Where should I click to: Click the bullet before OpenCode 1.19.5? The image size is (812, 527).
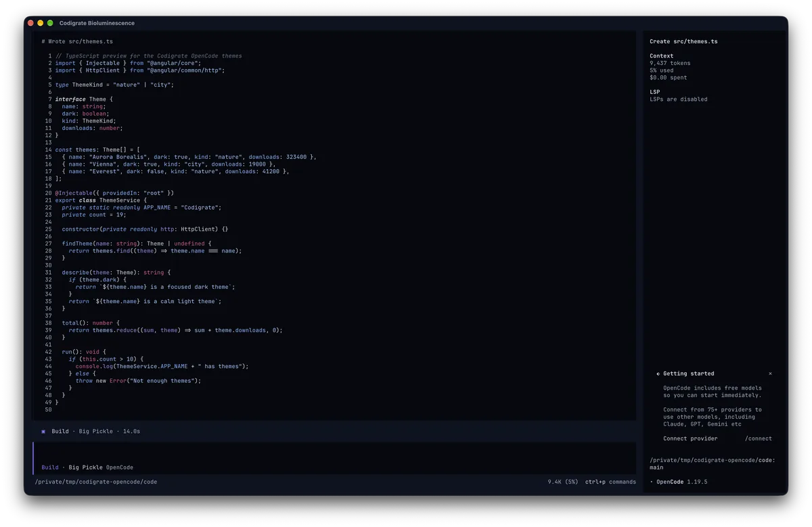pyautogui.click(x=652, y=482)
